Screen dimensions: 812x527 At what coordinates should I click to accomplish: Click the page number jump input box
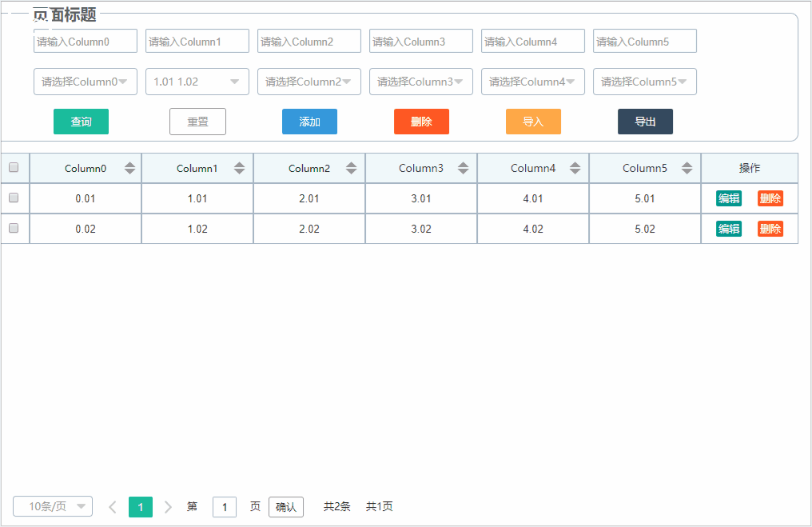(225, 507)
